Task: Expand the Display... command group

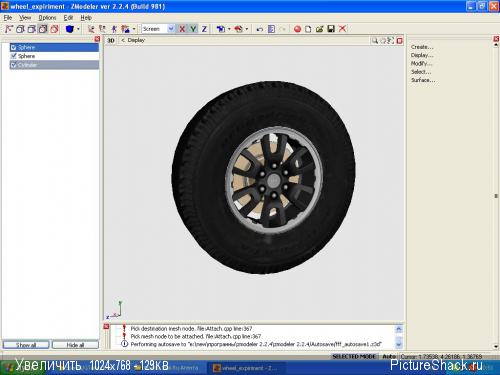Action: 422,55
